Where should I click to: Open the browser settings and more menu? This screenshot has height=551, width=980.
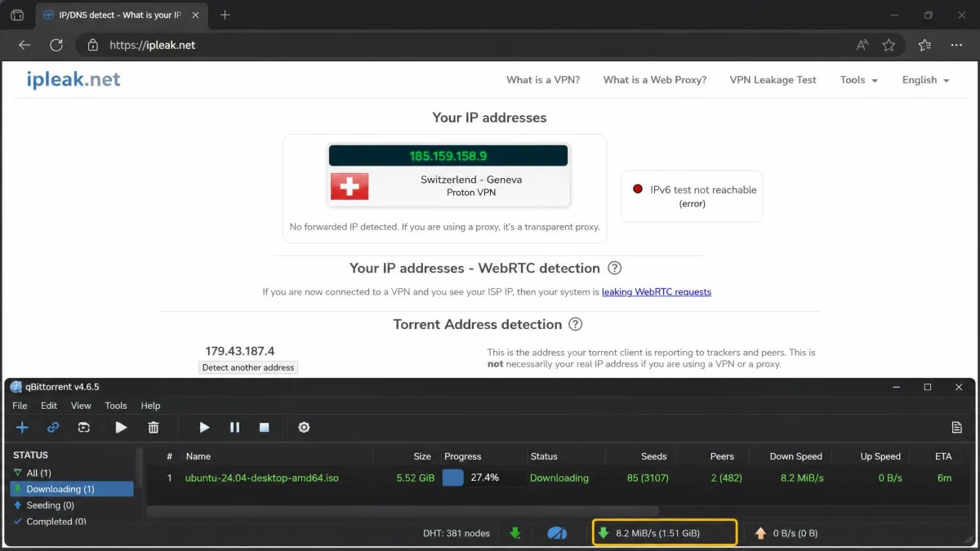coord(957,45)
